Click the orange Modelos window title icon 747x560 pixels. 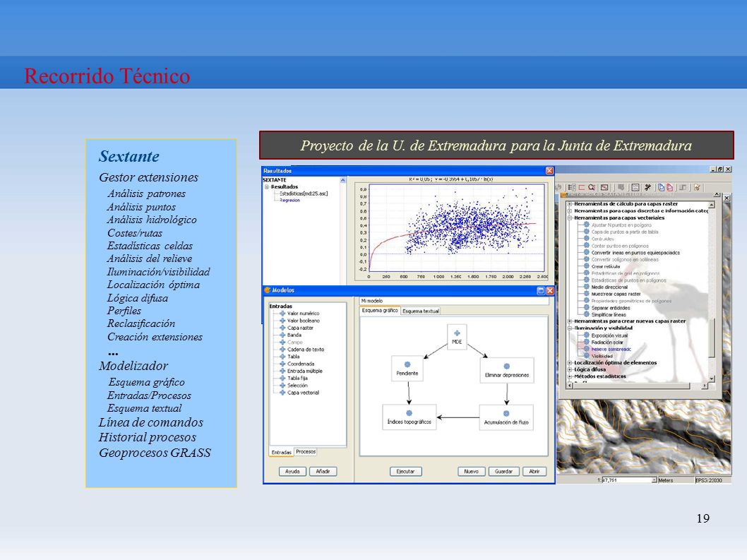click(268, 290)
